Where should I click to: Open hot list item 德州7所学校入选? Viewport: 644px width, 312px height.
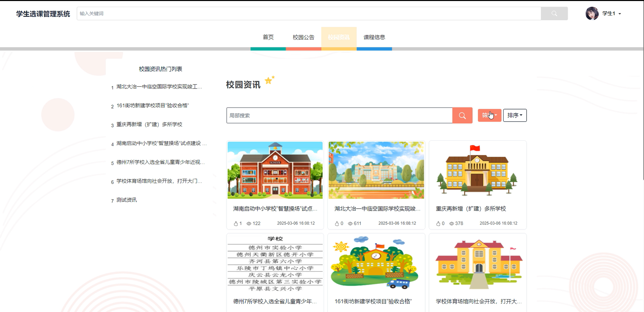pyautogui.click(x=161, y=162)
